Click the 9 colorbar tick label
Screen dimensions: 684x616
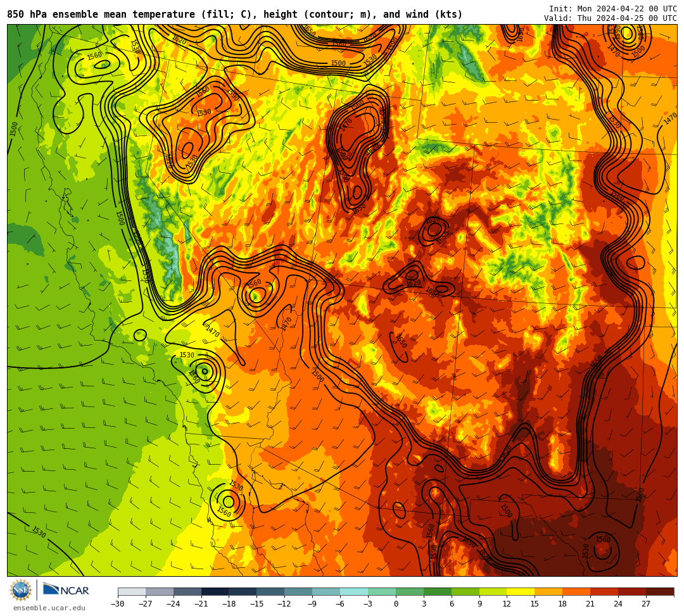coord(479,604)
